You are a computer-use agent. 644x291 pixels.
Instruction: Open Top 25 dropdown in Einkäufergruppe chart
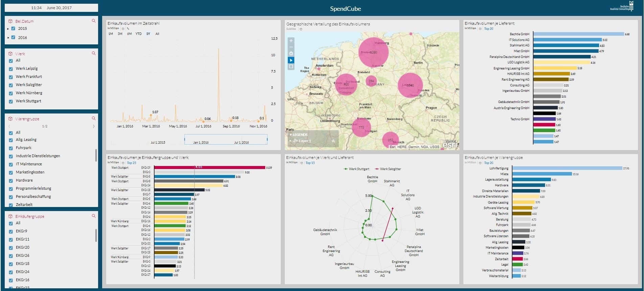(132, 163)
